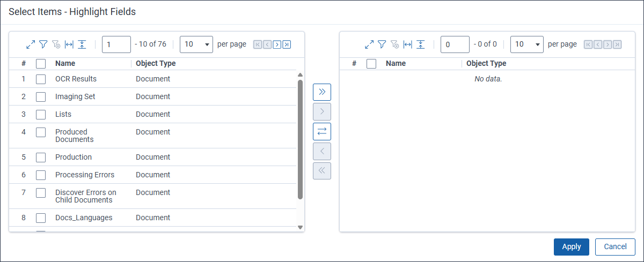Click Discover Errors on Child Documents name
The width and height of the screenshot is (644, 262).
(86, 196)
